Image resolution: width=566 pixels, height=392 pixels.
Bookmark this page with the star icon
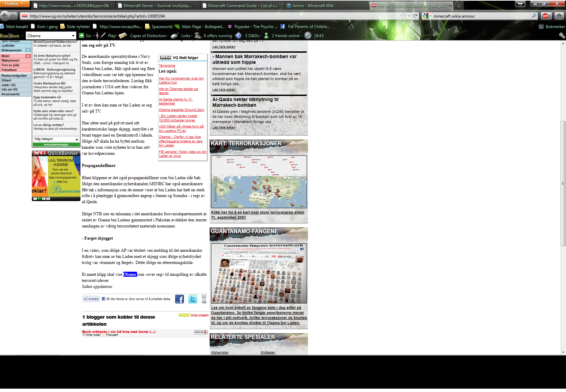[403, 16]
